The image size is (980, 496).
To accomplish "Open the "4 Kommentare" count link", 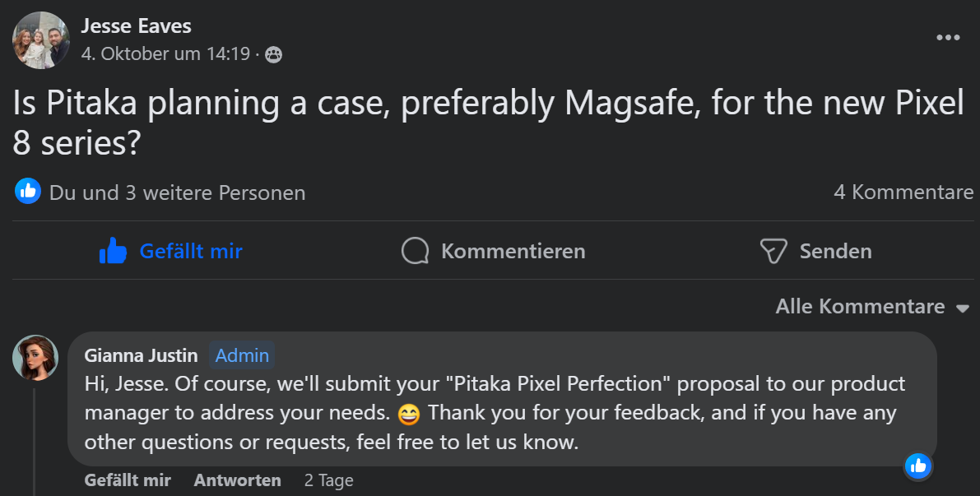I will (903, 192).
